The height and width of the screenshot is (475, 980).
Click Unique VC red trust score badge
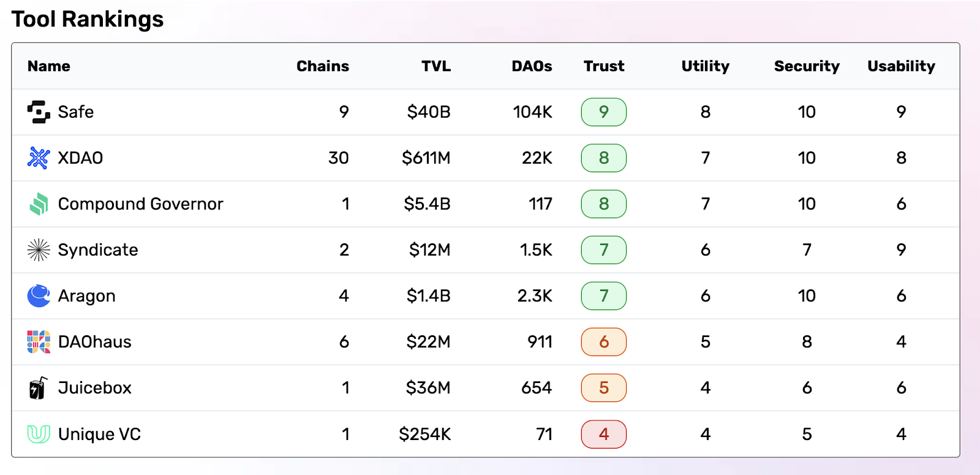pos(603,434)
